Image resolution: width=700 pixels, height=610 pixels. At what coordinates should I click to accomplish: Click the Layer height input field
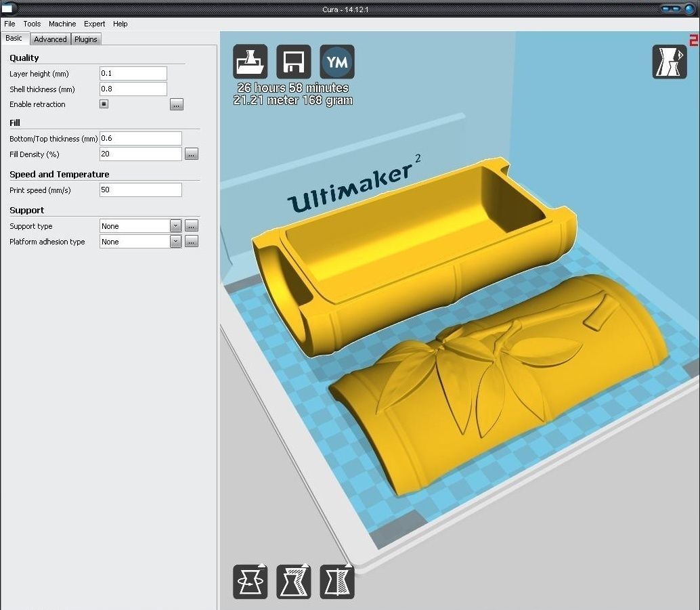133,73
